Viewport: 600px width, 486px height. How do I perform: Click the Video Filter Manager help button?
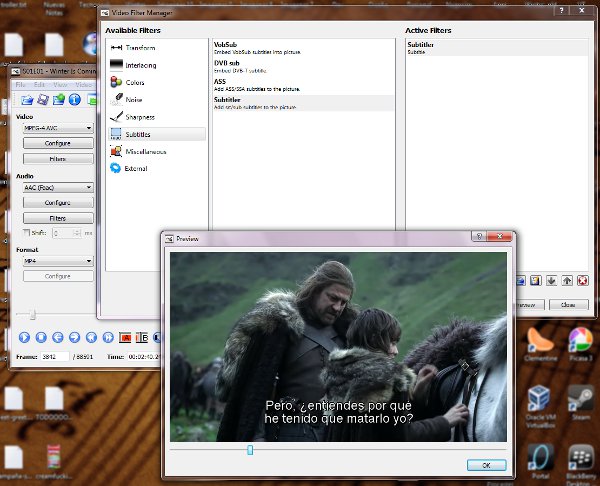click(561, 11)
